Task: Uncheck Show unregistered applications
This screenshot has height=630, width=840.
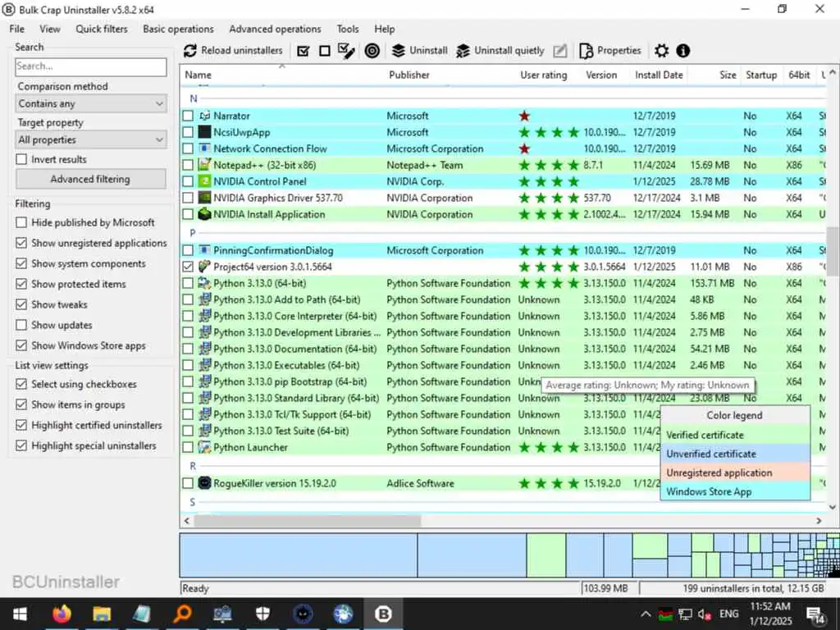Action: [21, 243]
